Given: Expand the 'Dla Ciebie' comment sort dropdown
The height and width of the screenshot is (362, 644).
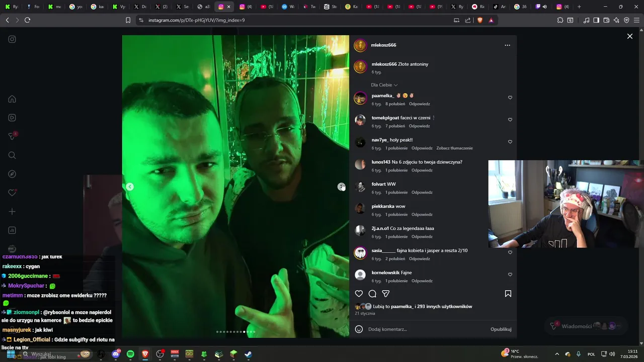Looking at the screenshot, I should point(384,85).
